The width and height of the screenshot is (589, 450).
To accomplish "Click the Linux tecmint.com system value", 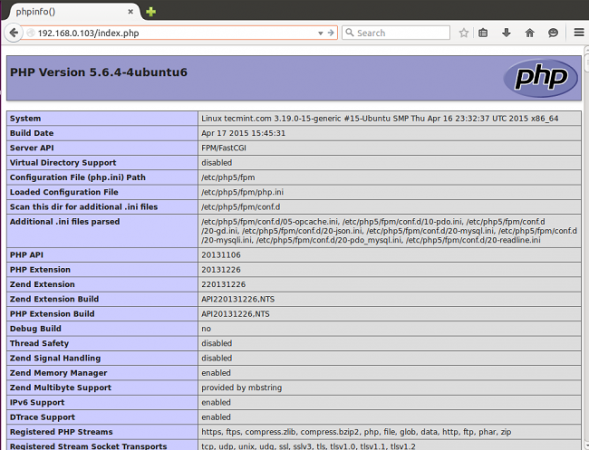I will tap(380, 118).
